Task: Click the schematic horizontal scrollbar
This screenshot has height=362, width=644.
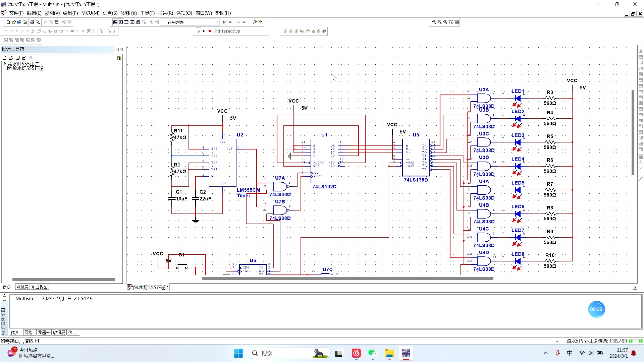Action: [348, 278]
